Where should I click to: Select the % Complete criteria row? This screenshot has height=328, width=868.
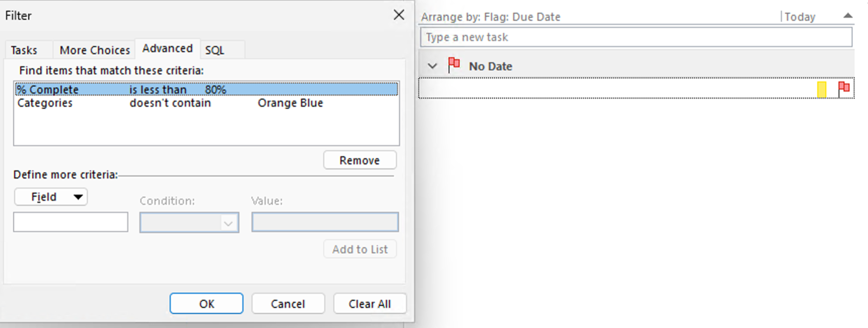click(x=152, y=89)
